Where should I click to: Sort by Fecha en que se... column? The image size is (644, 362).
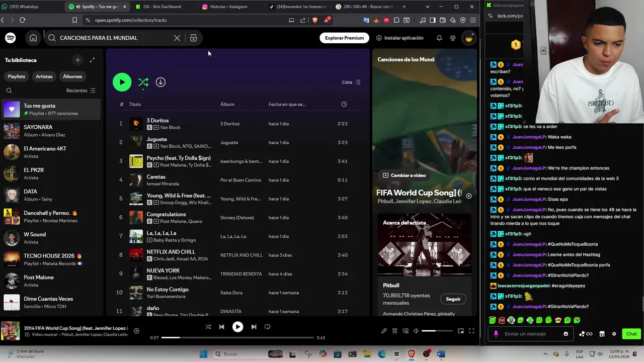pyautogui.click(x=287, y=104)
